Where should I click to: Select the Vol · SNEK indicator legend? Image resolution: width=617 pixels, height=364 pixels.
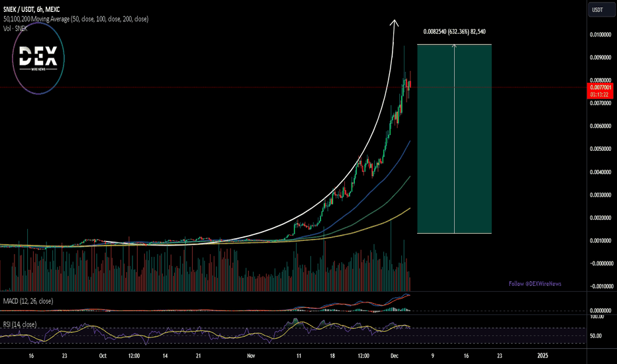pyautogui.click(x=15, y=28)
